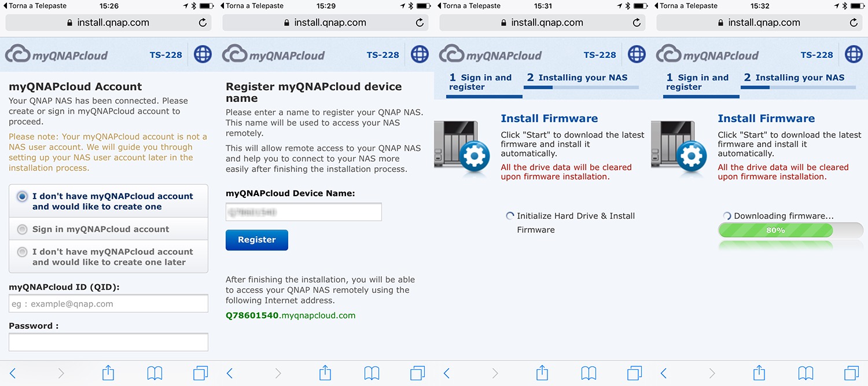The width and height of the screenshot is (868, 386).
Task: Go back in Safari on the 15:31 screen
Action: 447,373
